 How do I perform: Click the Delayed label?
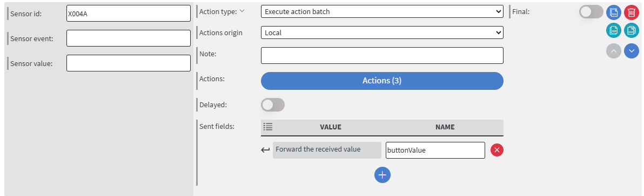[213, 104]
